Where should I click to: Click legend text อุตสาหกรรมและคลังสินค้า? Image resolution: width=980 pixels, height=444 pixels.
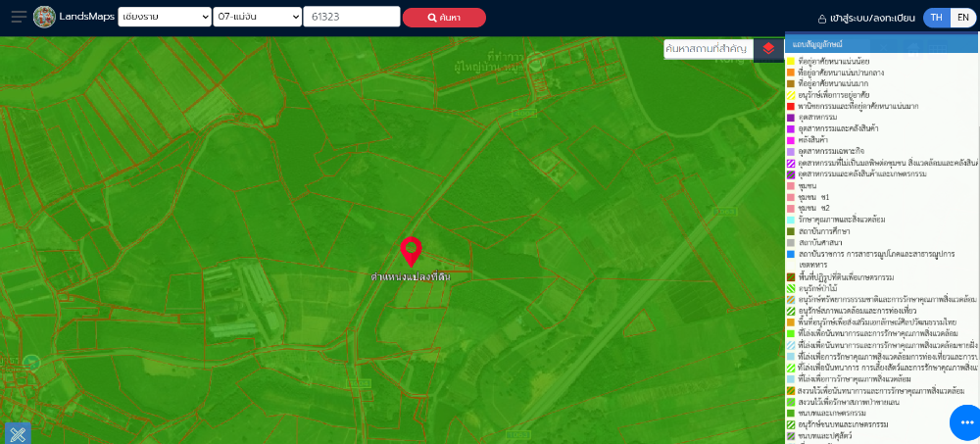837,128
